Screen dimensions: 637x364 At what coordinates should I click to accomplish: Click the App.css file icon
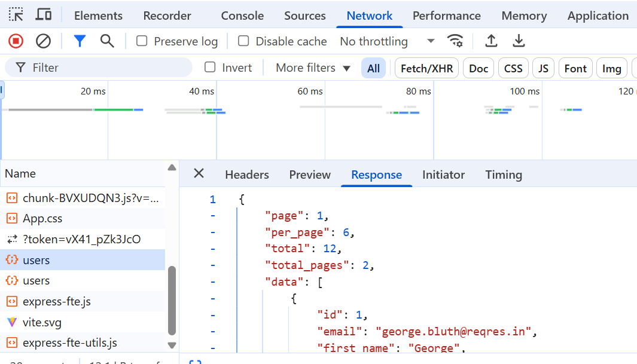12,218
